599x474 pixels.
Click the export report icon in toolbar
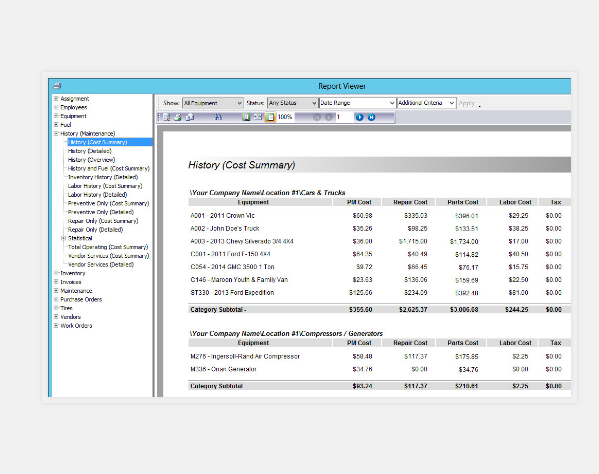tap(190, 117)
